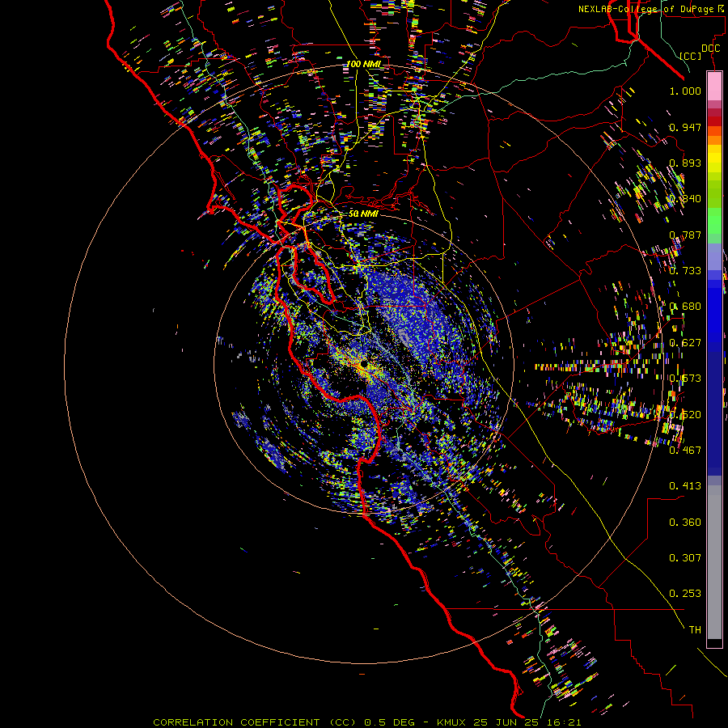Click the KMUX radar site center dot
The image size is (728, 728).
pos(363,363)
